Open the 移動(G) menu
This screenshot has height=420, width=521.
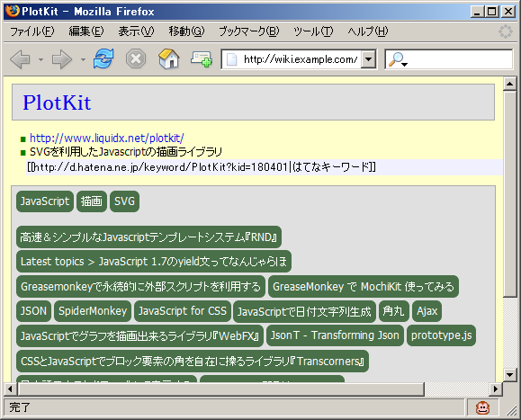point(186,31)
